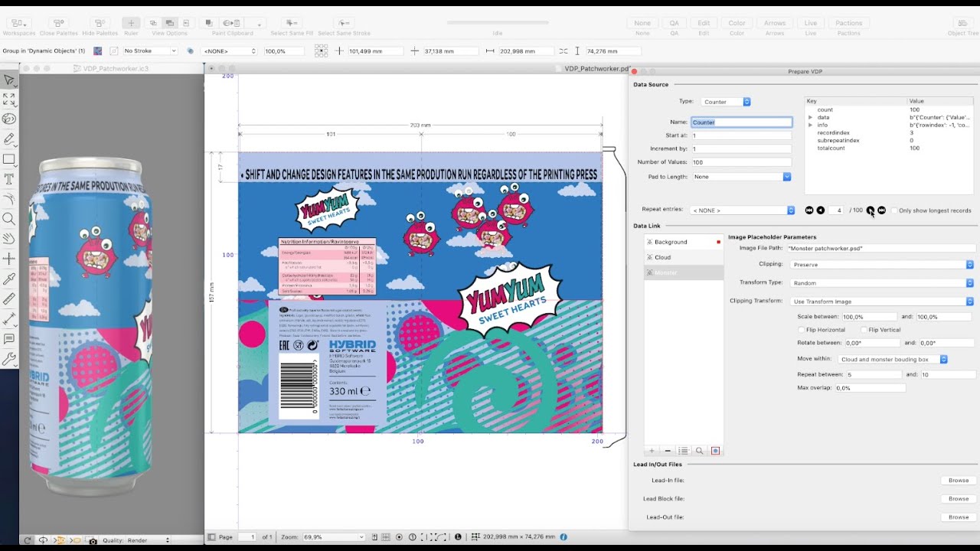Expand the data key row
The image size is (980, 551).
point(811,117)
